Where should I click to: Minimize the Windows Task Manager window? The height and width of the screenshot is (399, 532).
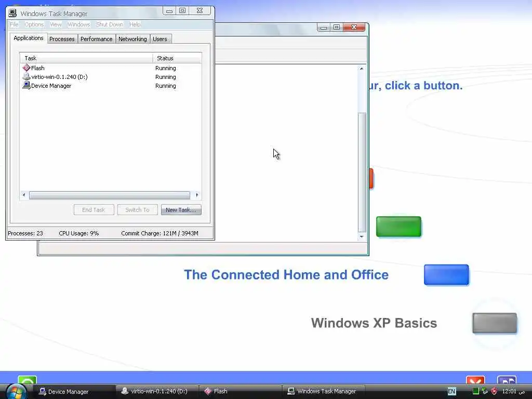coord(169,11)
